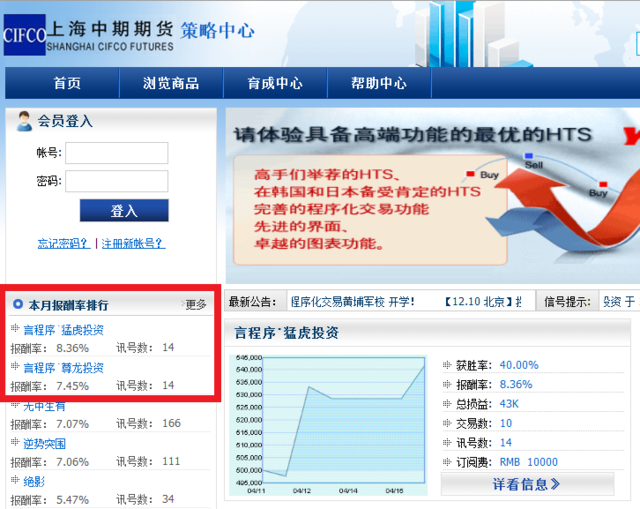This screenshot has height=509, width=640.
Task: Click the member login user avatar icon
Action: [24, 121]
